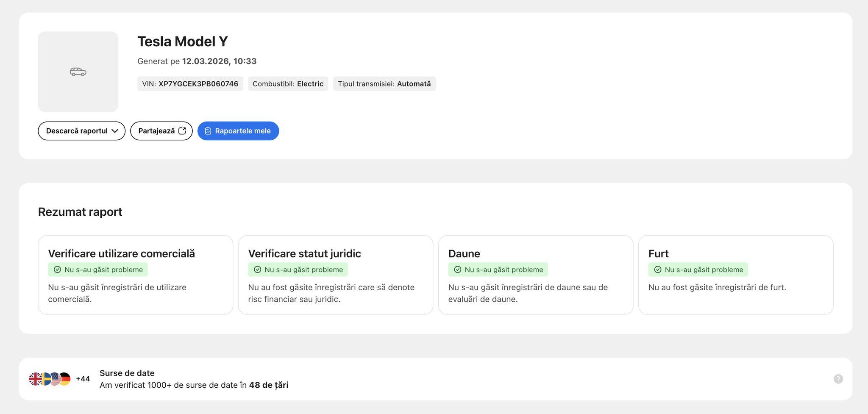
Task: Click the chevron on Descarcă raportul
Action: (x=114, y=131)
